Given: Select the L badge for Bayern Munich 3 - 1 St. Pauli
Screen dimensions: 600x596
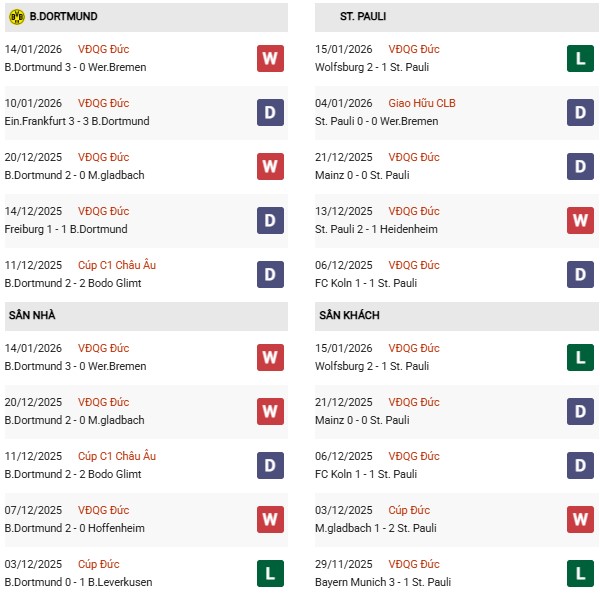Looking at the screenshot, I should click(x=580, y=573).
